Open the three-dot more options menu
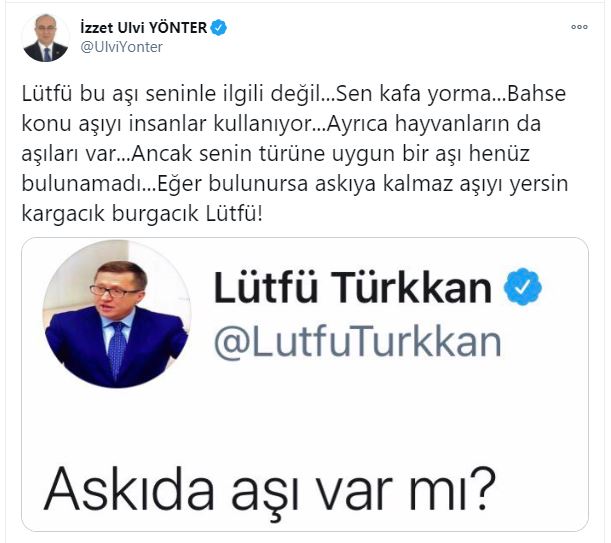 tap(579, 27)
